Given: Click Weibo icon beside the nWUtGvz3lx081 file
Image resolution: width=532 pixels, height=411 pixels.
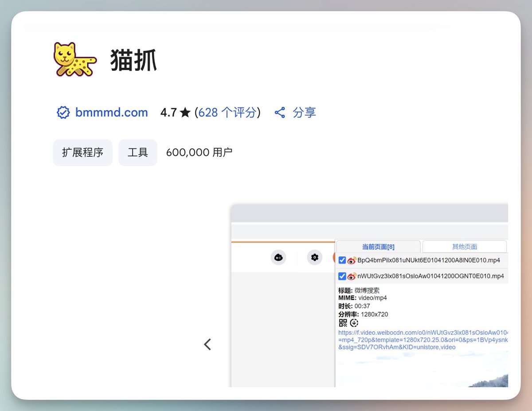Looking at the screenshot, I should pos(352,276).
